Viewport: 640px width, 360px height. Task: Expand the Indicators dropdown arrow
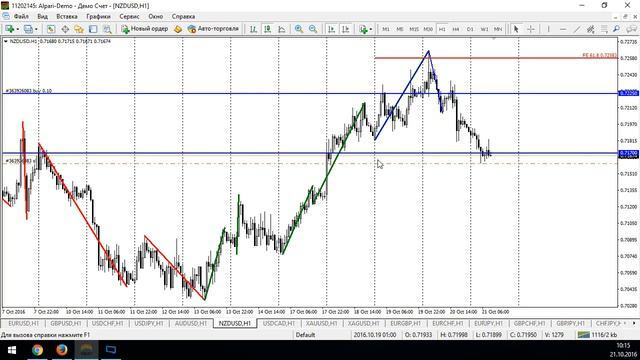coord(371,29)
